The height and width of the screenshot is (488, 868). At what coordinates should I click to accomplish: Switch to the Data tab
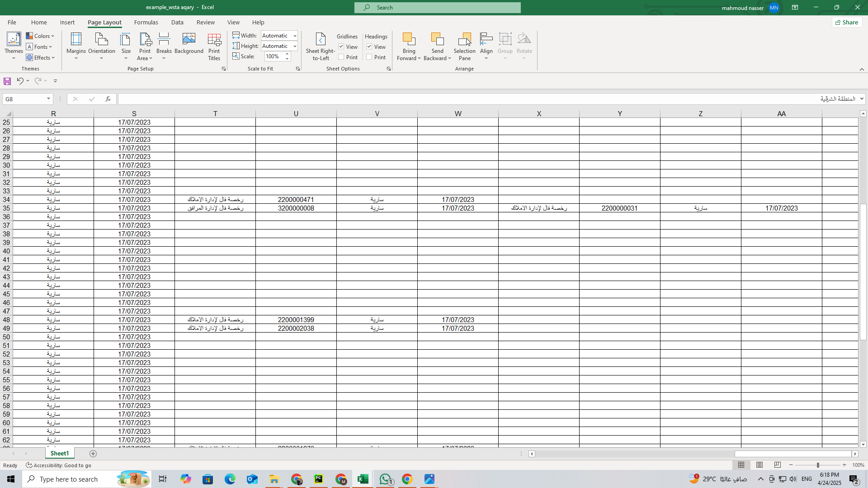point(177,22)
